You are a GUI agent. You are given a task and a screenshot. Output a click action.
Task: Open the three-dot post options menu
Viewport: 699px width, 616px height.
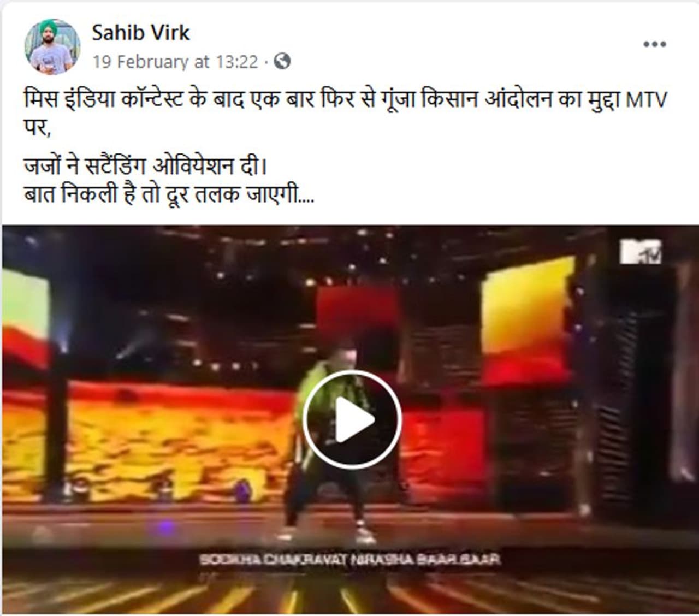[654, 44]
